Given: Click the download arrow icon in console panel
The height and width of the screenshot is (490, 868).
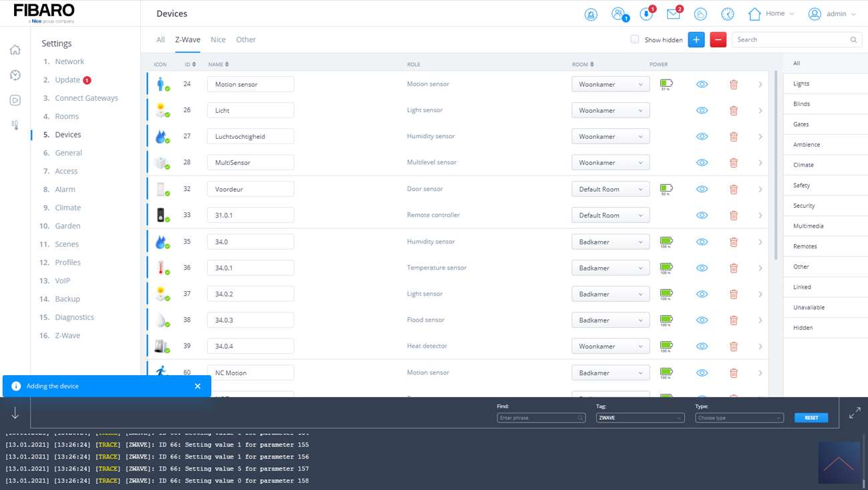Looking at the screenshot, I should pyautogui.click(x=15, y=414).
